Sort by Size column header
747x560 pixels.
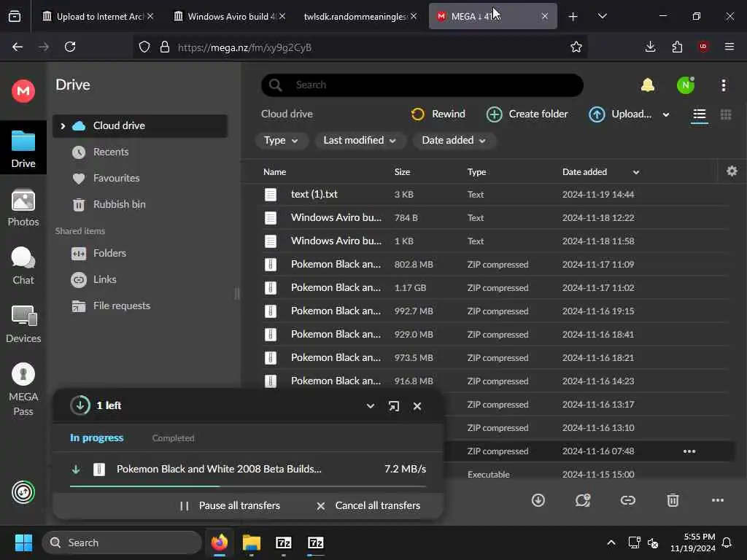pyautogui.click(x=402, y=172)
